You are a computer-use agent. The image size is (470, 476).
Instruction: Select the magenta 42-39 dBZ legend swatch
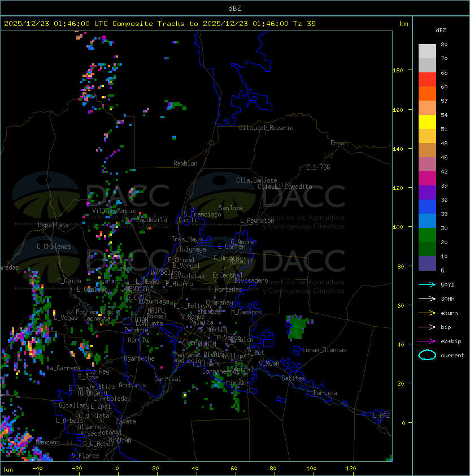427,178
